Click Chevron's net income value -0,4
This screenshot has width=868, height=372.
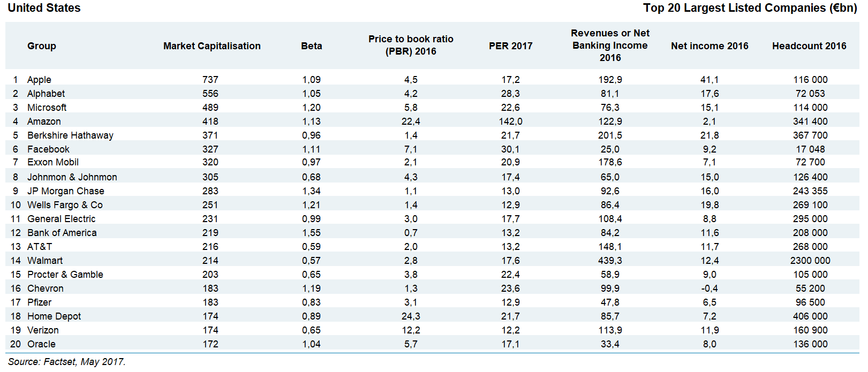click(x=710, y=289)
